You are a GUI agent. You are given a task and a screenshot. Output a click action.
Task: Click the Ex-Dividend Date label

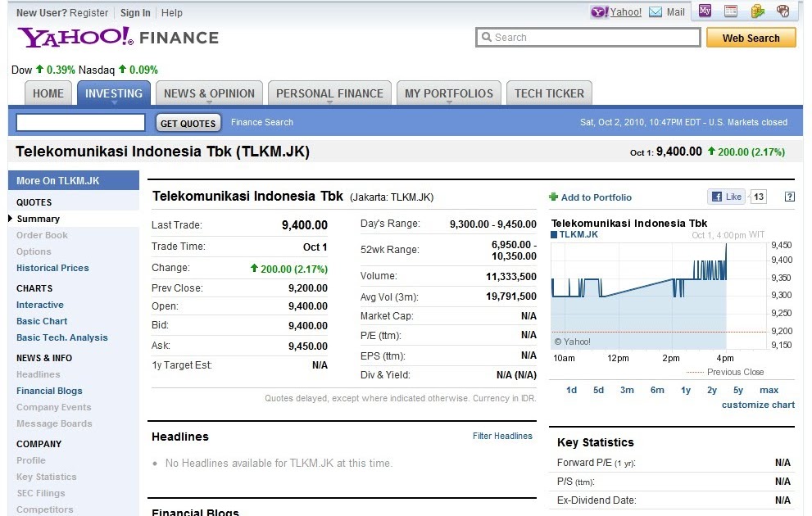click(x=597, y=500)
